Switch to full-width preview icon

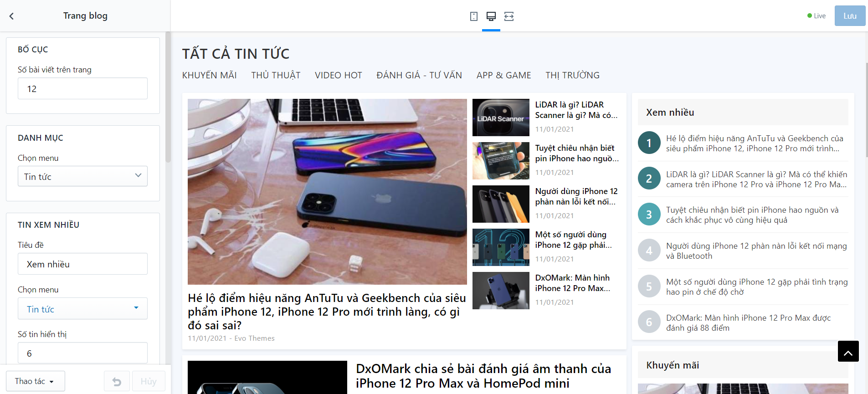[x=509, y=16]
